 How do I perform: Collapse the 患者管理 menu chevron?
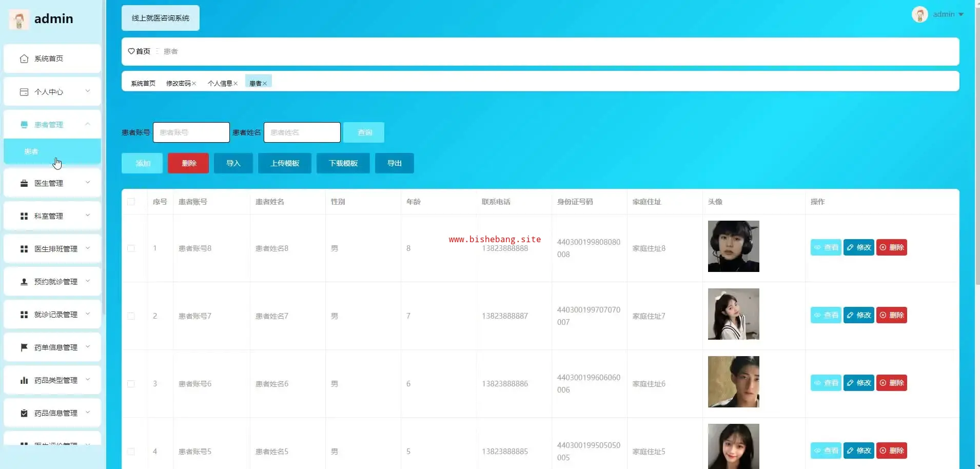pos(88,124)
